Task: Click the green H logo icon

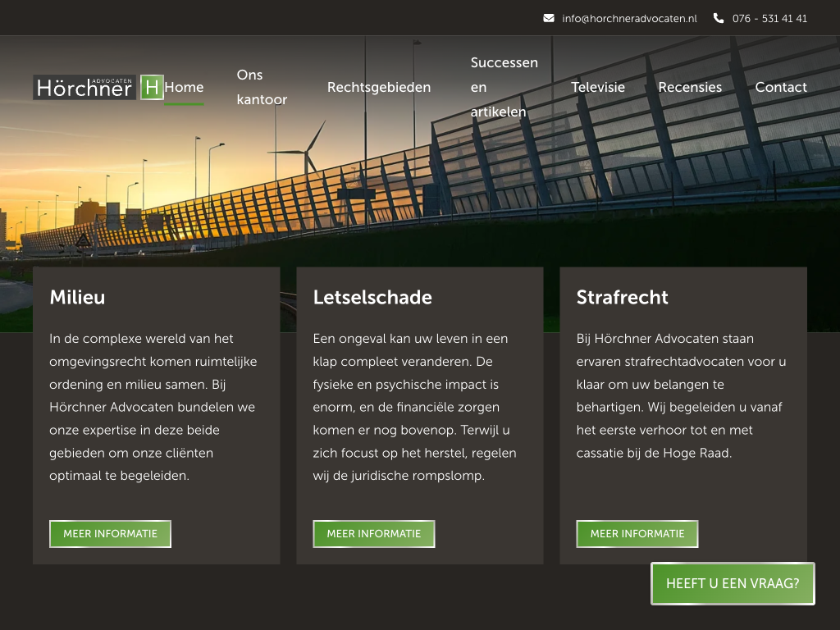Action: [x=152, y=87]
